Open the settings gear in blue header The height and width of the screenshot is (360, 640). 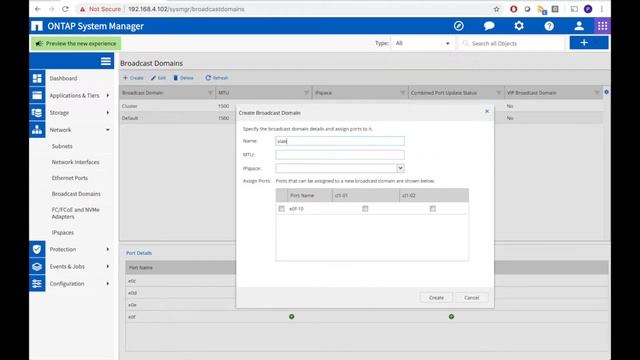coord(519,26)
